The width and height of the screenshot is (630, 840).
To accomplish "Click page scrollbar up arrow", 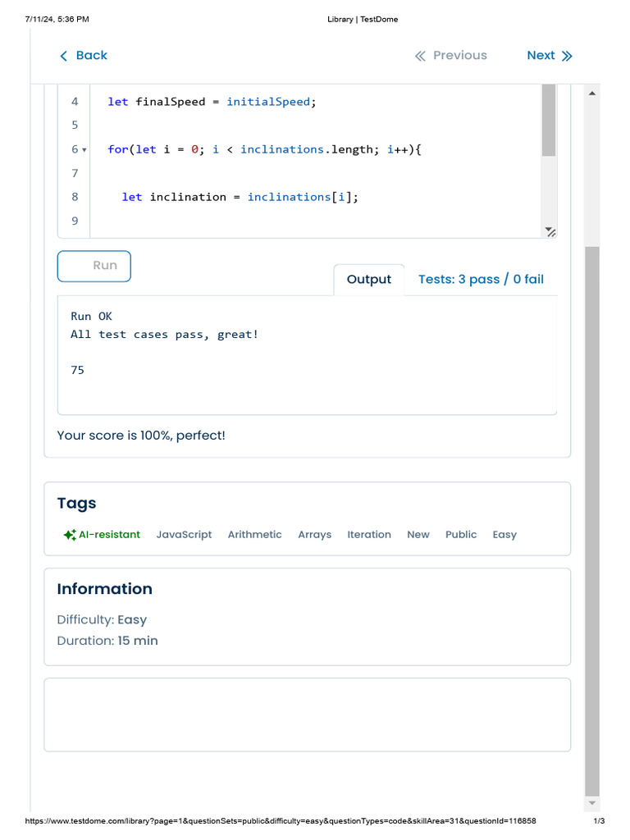I will pos(592,94).
